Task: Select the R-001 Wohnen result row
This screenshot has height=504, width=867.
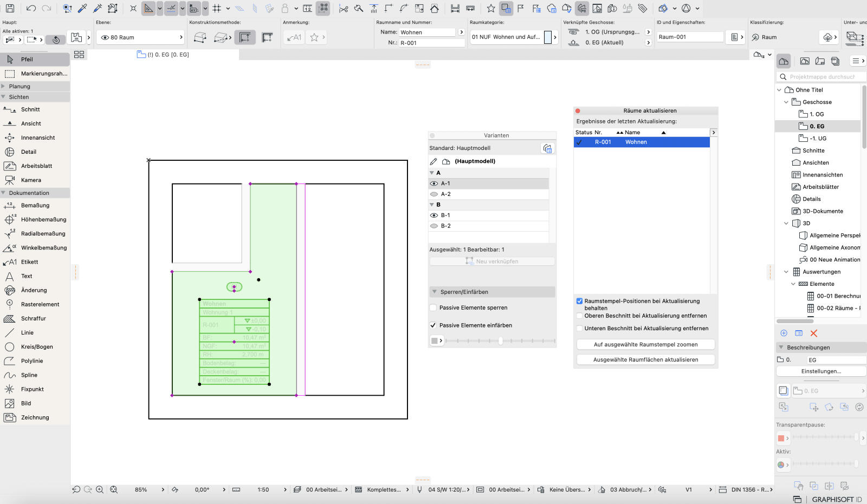Action: [642, 142]
